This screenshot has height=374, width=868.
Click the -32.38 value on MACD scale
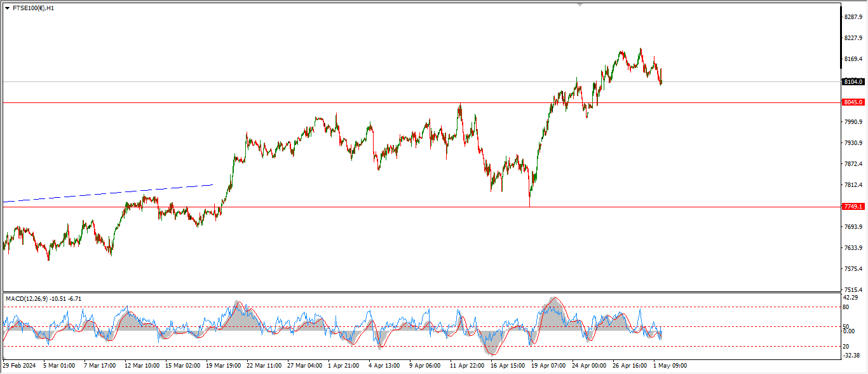tap(851, 356)
